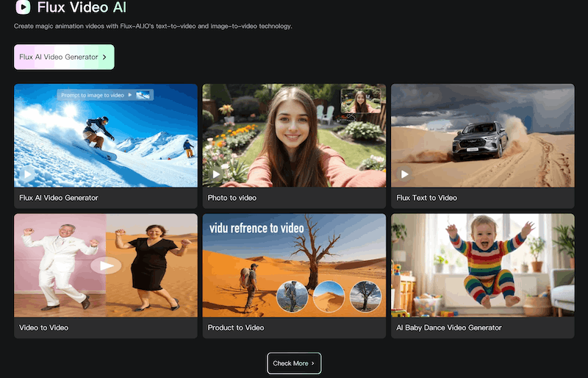Image resolution: width=588 pixels, height=378 pixels.
Task: Click the Photo to video card title
Action: click(x=232, y=198)
